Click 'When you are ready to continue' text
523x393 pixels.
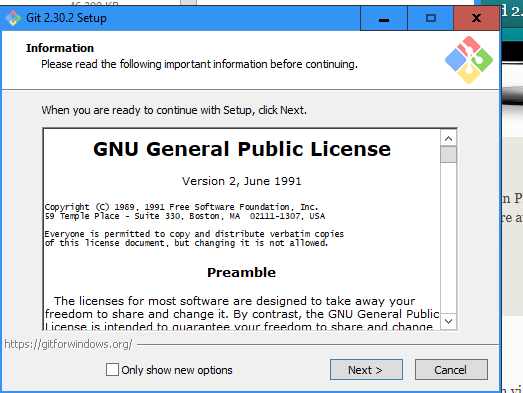click(x=174, y=110)
